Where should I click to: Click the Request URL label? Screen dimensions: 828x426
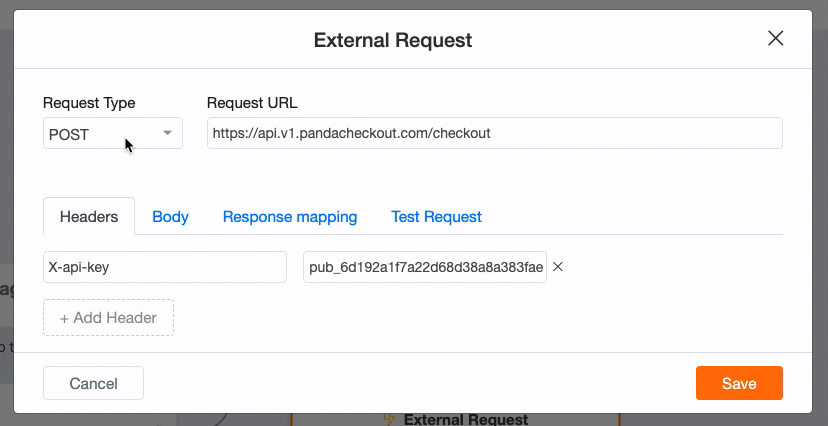click(x=252, y=103)
